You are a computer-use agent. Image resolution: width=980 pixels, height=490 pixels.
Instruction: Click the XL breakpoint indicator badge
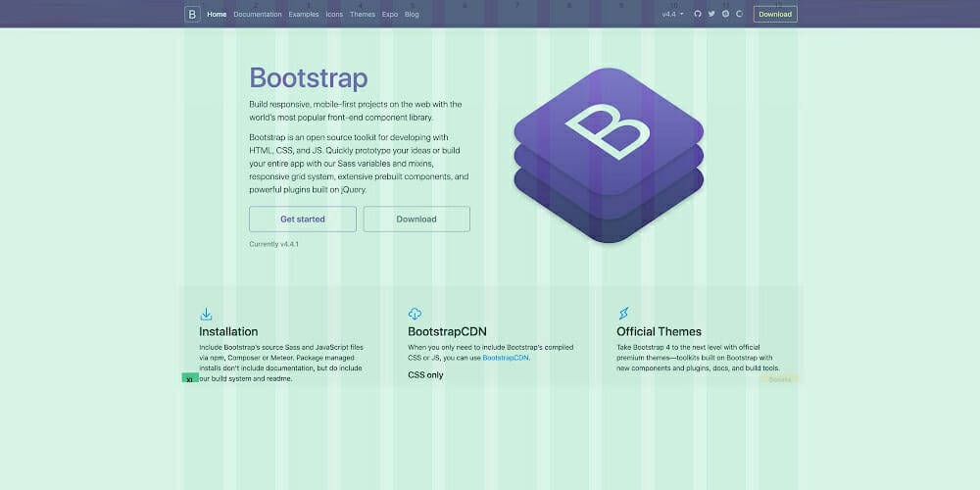pos(190,378)
